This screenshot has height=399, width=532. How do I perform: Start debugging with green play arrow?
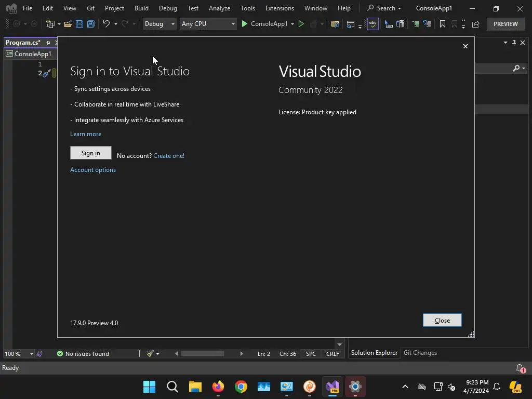(244, 24)
